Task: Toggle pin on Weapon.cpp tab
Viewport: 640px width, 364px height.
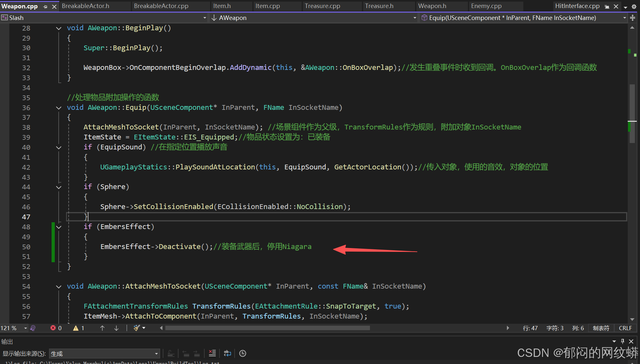Action: (45, 6)
